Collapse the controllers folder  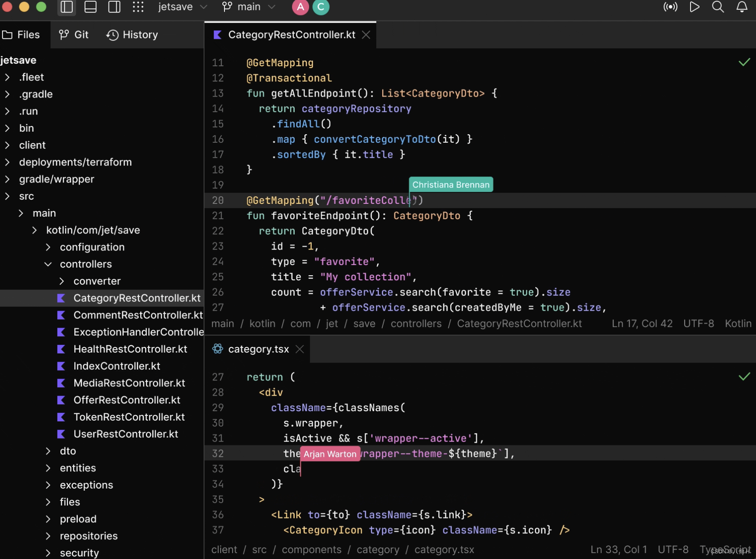pos(48,264)
